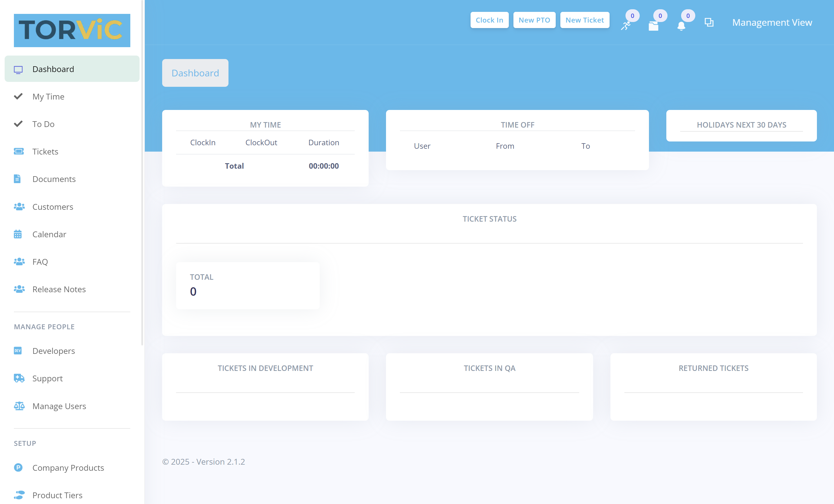This screenshot has width=834, height=504.
Task: Open Calendar from the sidebar
Action: click(x=72, y=234)
